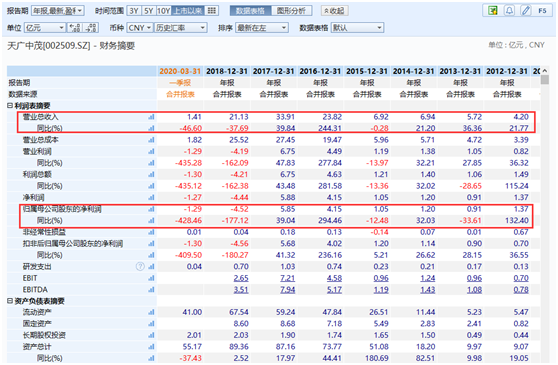
Task: Open chart icon for 营业总收入 row
Action: pos(151,117)
